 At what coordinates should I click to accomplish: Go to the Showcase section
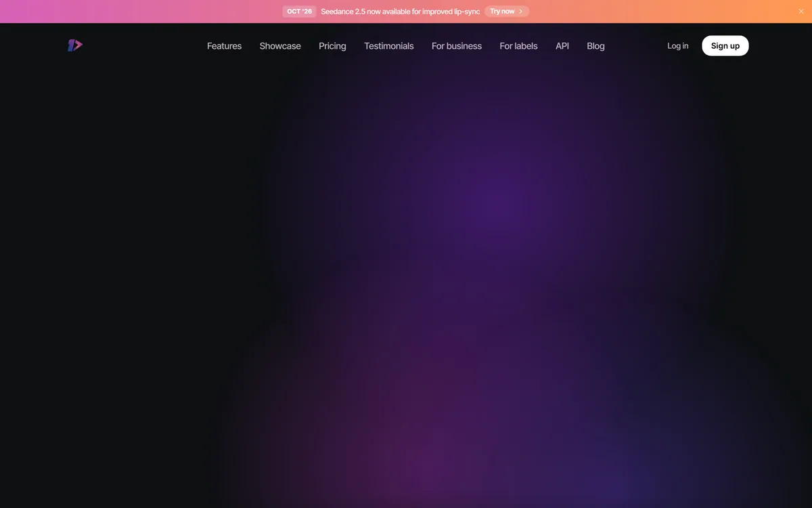click(x=280, y=46)
